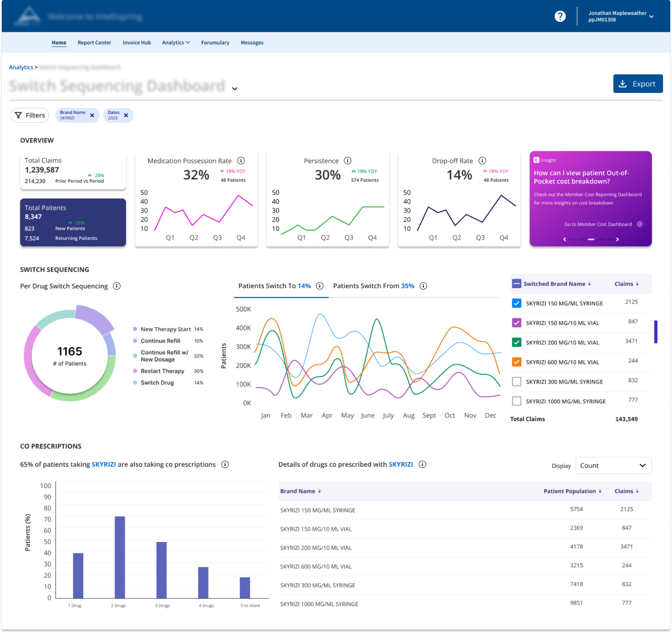Click the 5 or more bar in chart
The height and width of the screenshot is (633, 672).
click(245, 588)
